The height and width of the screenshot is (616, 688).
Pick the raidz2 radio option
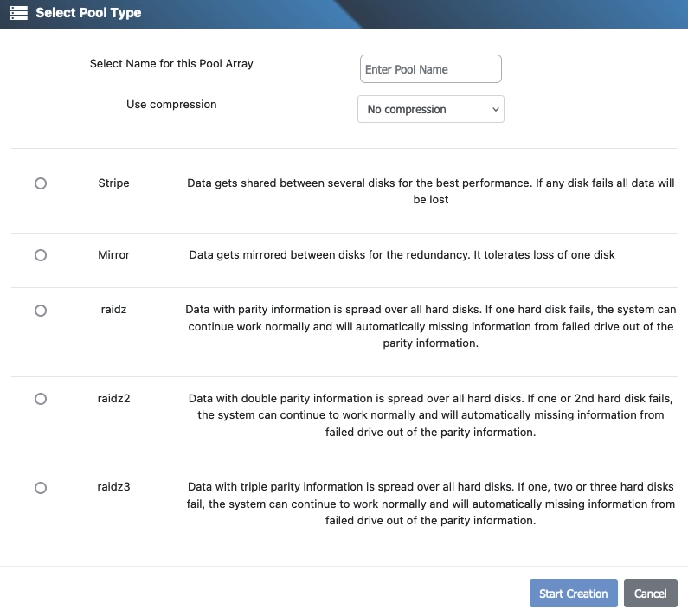[x=41, y=399]
